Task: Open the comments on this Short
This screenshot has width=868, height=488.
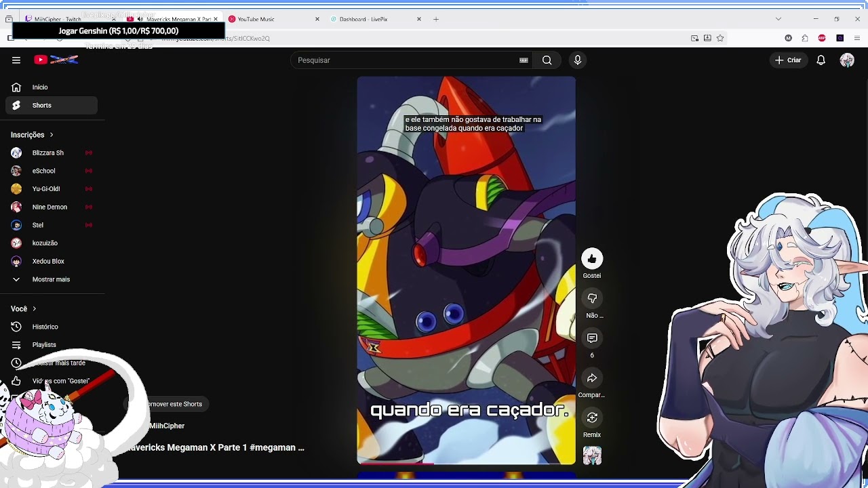Action: 592,338
